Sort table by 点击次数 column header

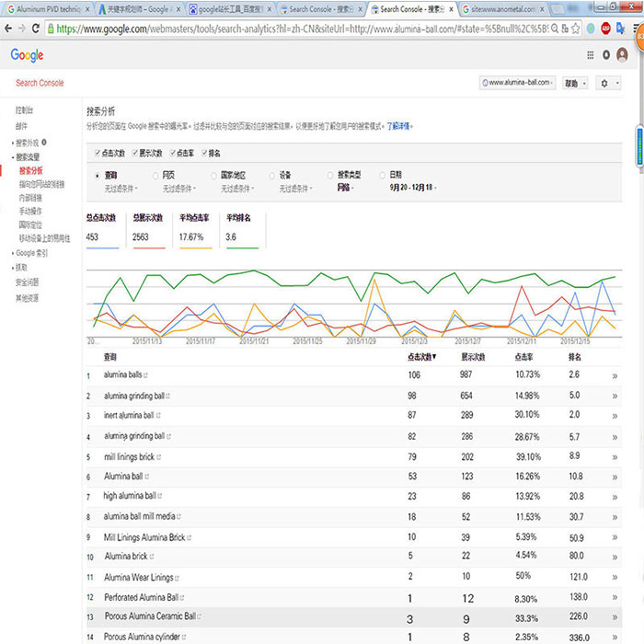tap(421, 357)
